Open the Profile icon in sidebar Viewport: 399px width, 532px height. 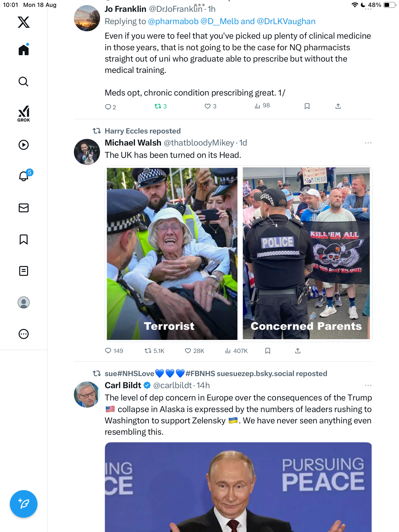24,302
